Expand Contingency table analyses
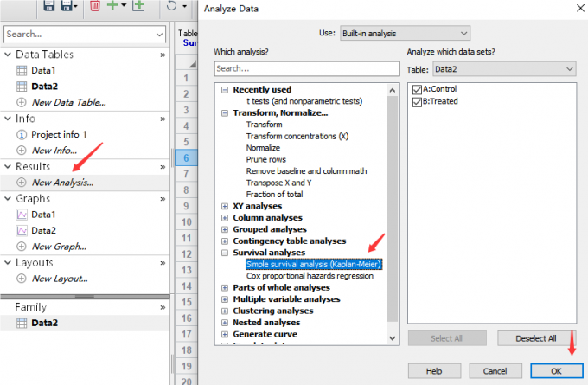 point(225,241)
